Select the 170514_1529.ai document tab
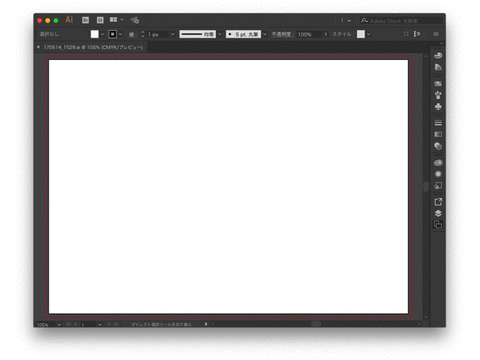 point(93,47)
